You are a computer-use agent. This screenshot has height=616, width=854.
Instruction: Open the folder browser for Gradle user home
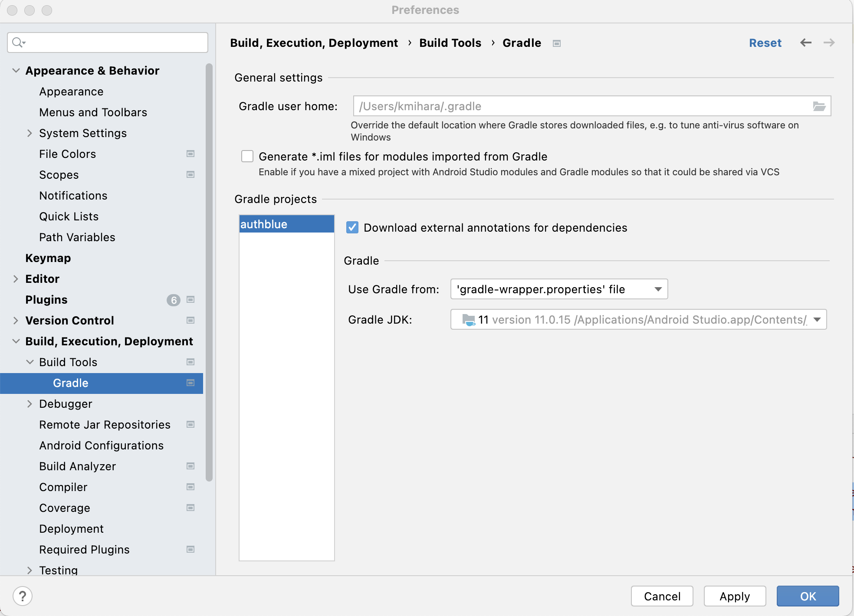click(x=820, y=106)
